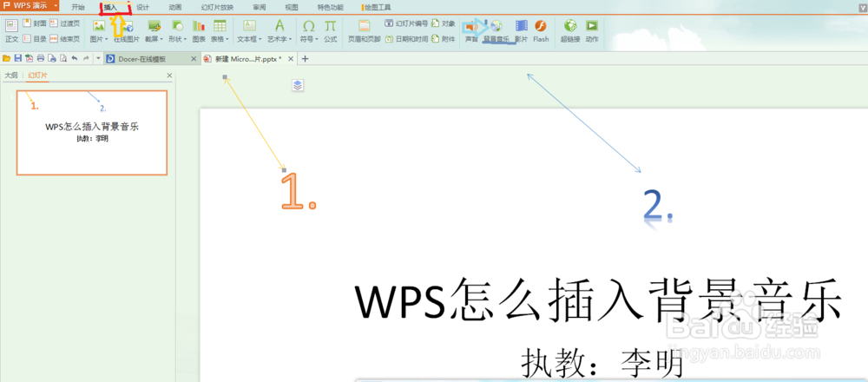Viewport: 868px width, 382px height.
Task: Open the 动画 ribbon tab
Action: click(175, 7)
